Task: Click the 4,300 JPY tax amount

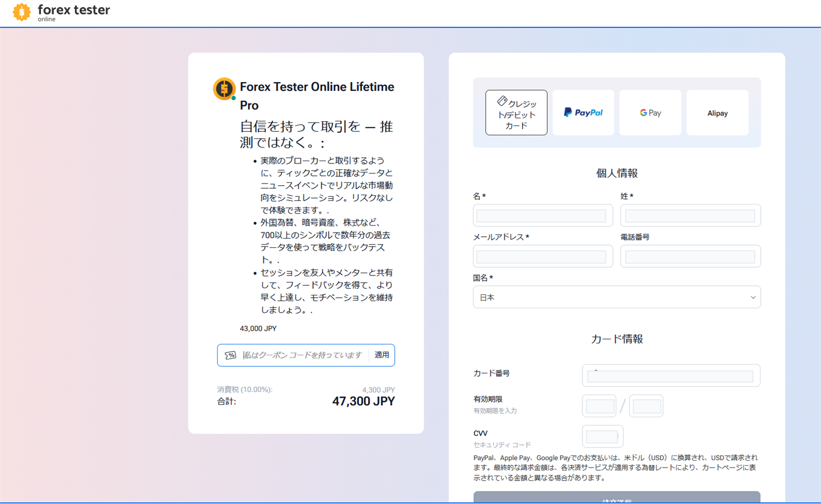Action: (379, 390)
